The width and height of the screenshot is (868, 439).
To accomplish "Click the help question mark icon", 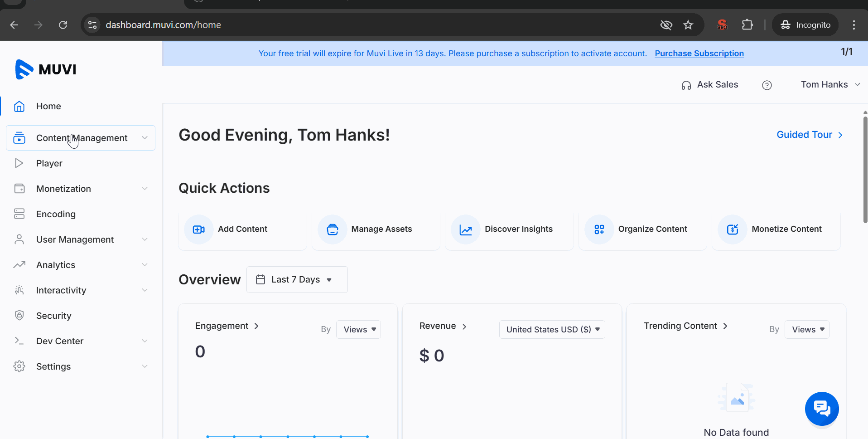I will [767, 85].
